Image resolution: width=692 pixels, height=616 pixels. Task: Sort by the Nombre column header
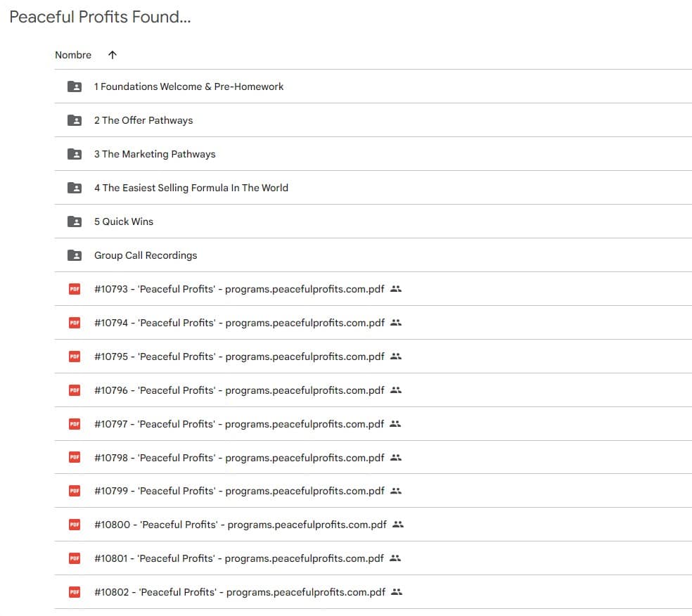pos(73,55)
